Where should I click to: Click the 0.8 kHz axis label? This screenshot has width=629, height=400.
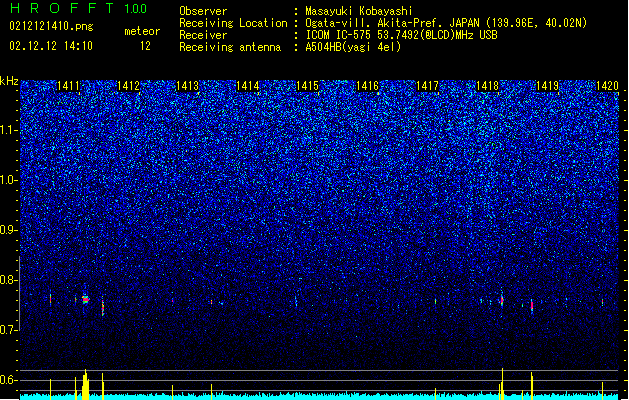click(8, 280)
